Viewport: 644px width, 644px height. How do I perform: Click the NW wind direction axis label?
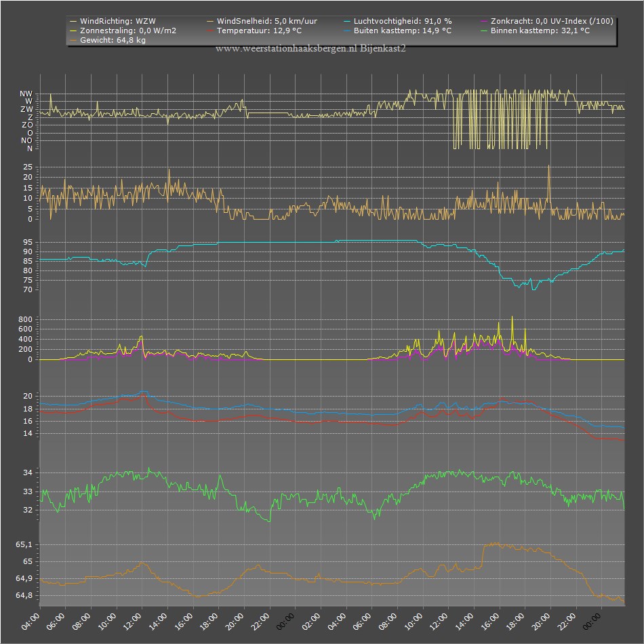[x=26, y=94]
